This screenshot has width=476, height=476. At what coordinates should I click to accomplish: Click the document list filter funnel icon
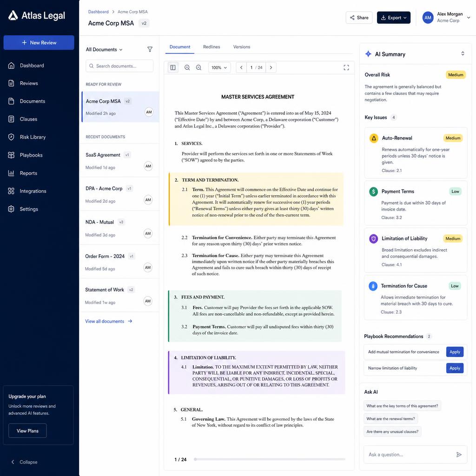point(150,49)
